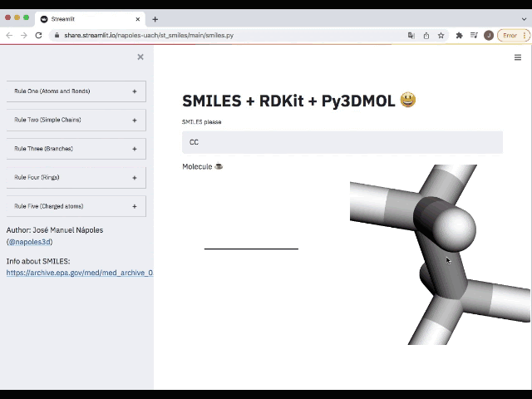Close the sidebar with the X icon

click(140, 57)
